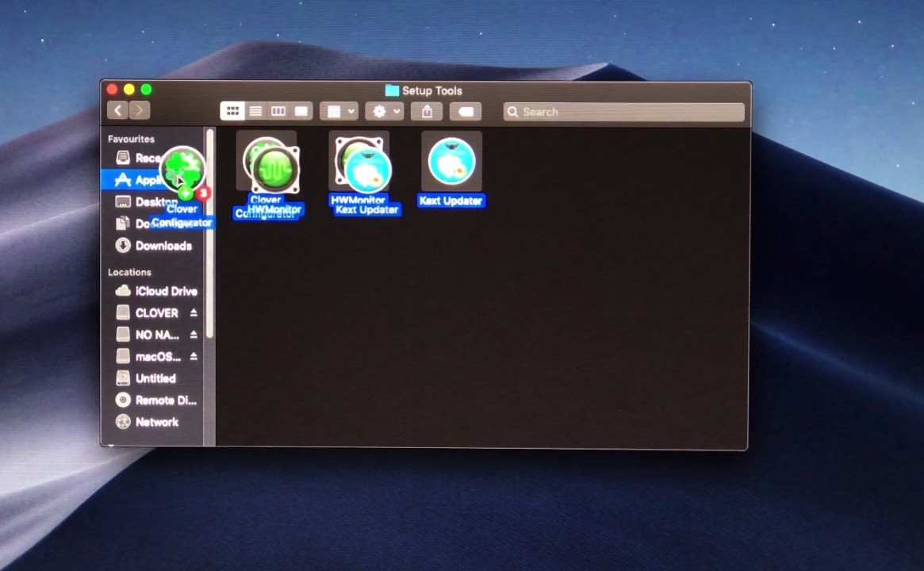Eject the macOS... volume
The image size is (924, 571).
coord(194,357)
